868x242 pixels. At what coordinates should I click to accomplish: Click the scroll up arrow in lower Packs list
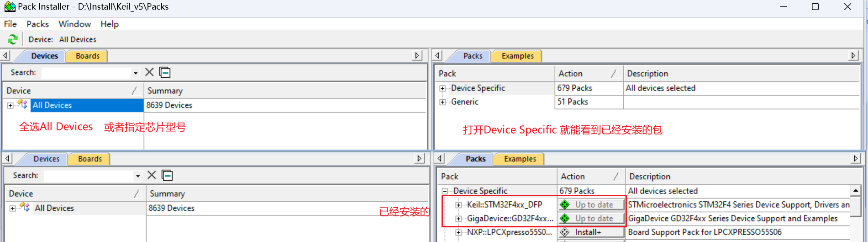tap(856, 190)
